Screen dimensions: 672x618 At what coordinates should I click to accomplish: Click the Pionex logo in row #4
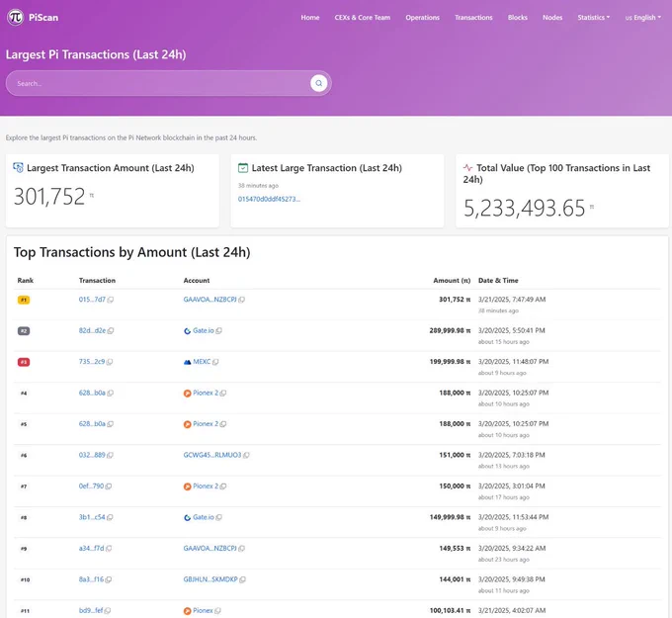pos(188,394)
